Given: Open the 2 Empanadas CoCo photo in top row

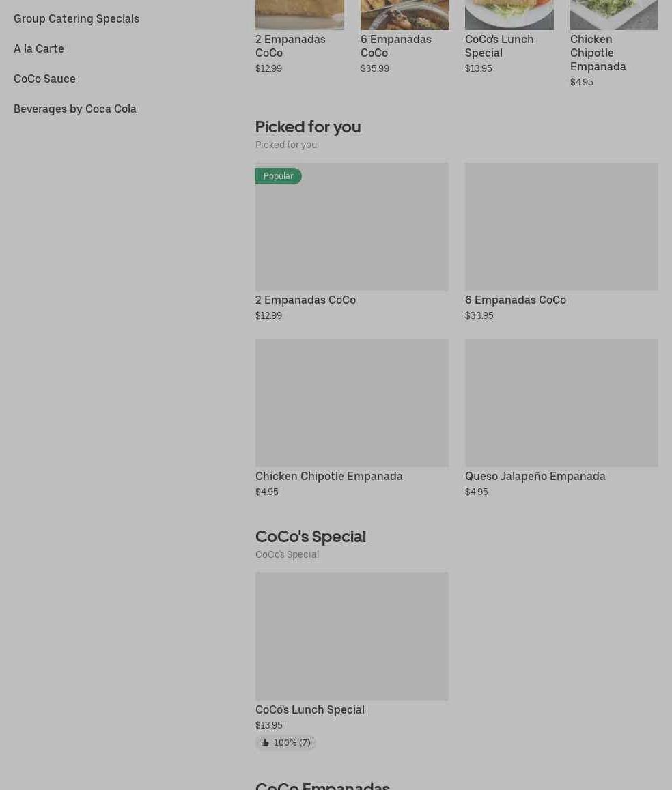Looking at the screenshot, I should tap(299, 14).
